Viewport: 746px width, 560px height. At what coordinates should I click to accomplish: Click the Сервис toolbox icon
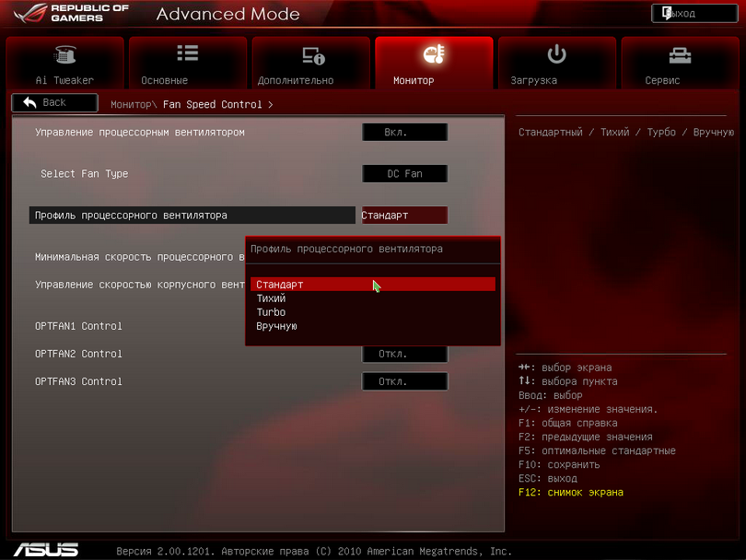tap(680, 55)
